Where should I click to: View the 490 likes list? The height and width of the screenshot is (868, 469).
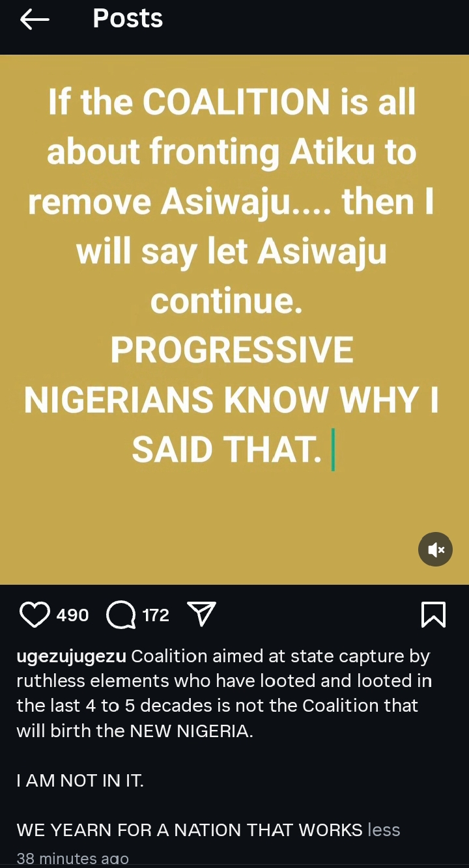click(72, 615)
